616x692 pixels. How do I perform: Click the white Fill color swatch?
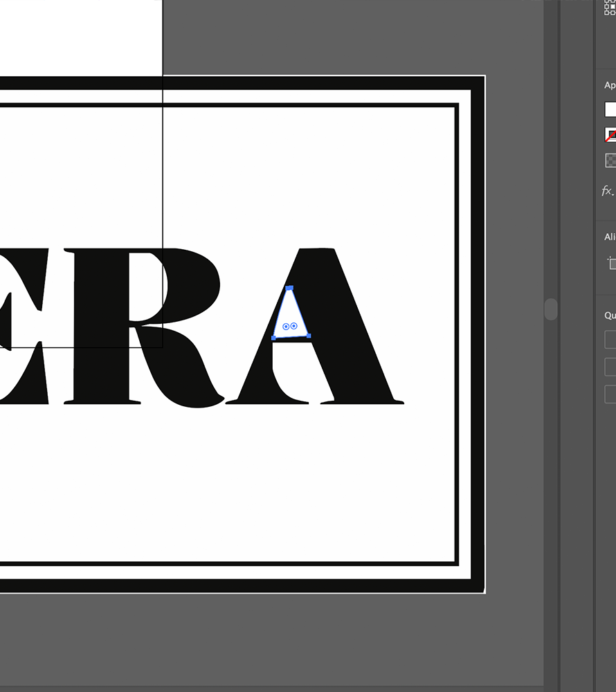click(x=610, y=109)
